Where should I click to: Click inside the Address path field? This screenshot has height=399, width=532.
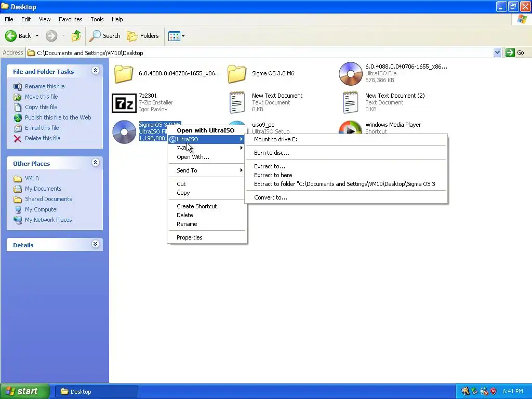260,52
